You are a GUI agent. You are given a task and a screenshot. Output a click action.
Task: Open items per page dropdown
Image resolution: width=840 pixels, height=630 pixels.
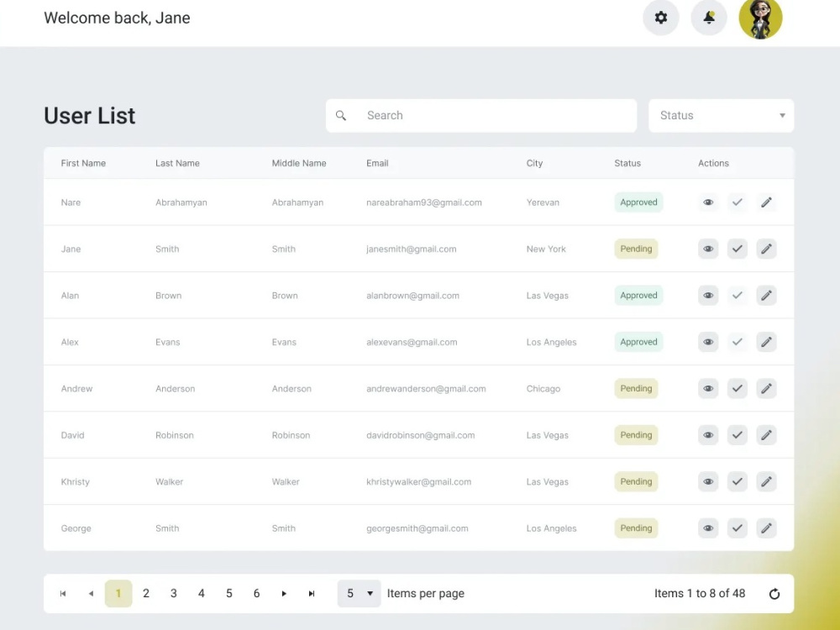(x=359, y=594)
